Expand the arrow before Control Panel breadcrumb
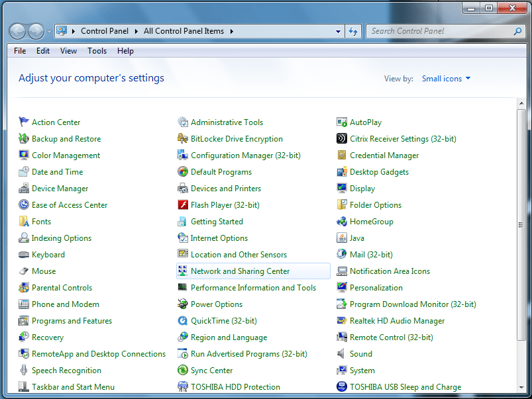Image resolution: width=532 pixels, height=399 pixels. 74,32
